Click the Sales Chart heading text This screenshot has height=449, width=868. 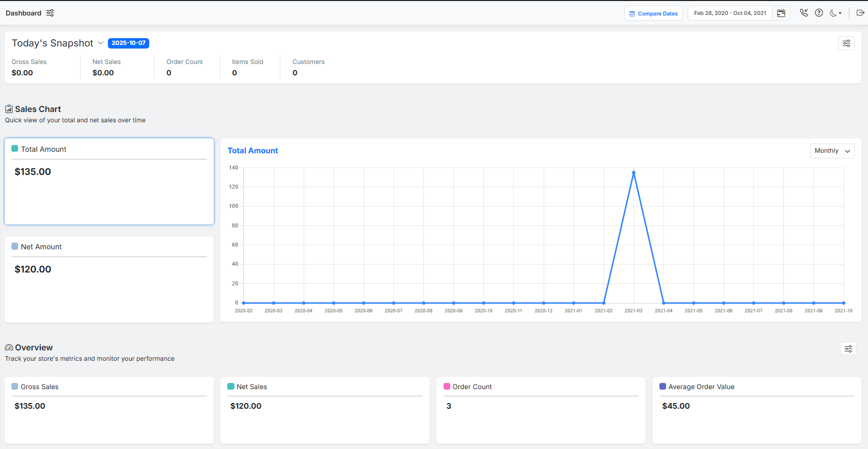point(38,109)
